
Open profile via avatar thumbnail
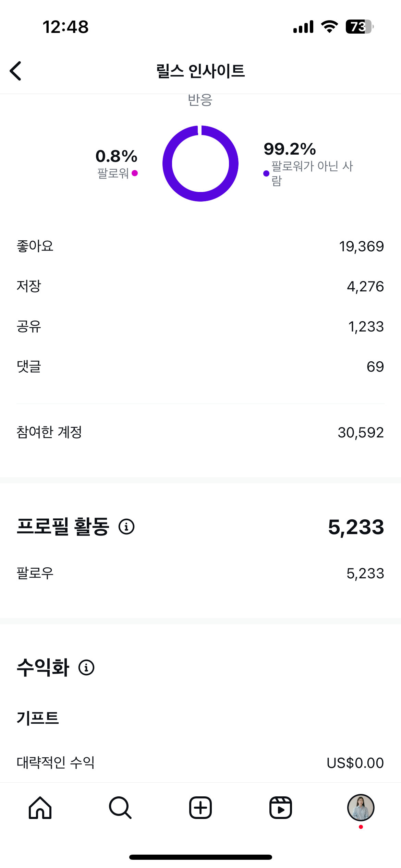(361, 808)
